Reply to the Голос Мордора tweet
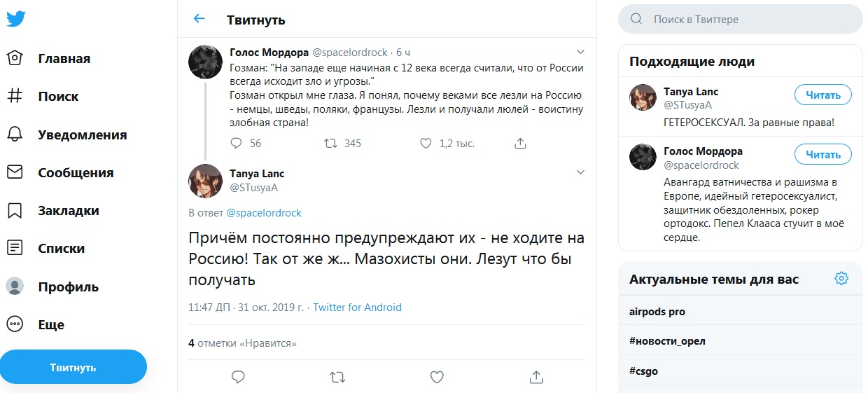The height and width of the screenshot is (393, 868). click(237, 143)
